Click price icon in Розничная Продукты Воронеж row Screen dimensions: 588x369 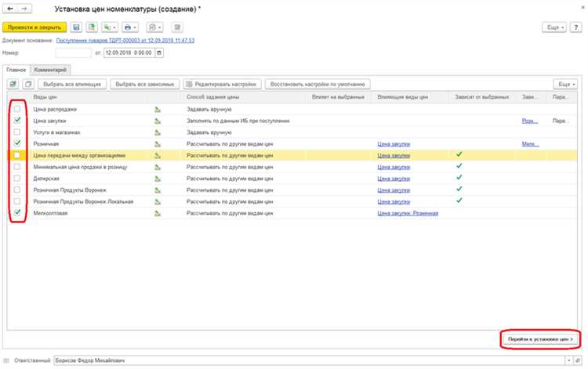(158, 190)
